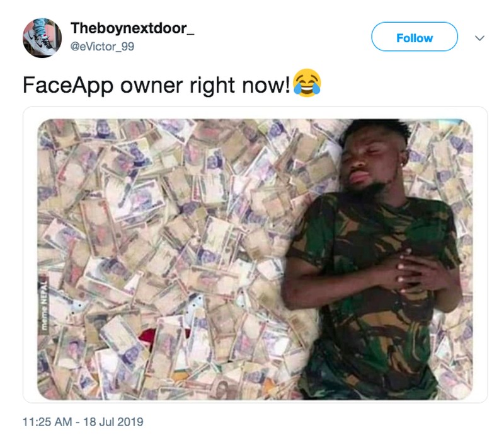
Task: Click the @eVictor_99 handle
Action: [102, 47]
